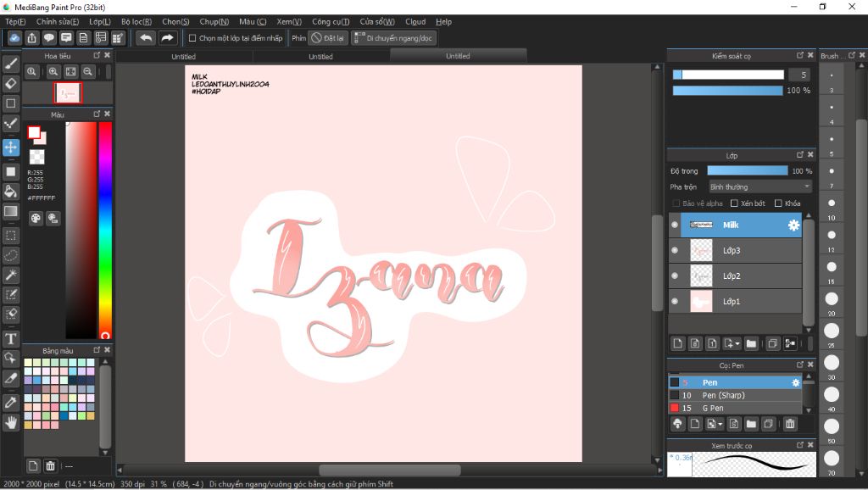Undock the Cọ: Pen brush panel
The height and width of the screenshot is (490, 868).
(x=800, y=365)
